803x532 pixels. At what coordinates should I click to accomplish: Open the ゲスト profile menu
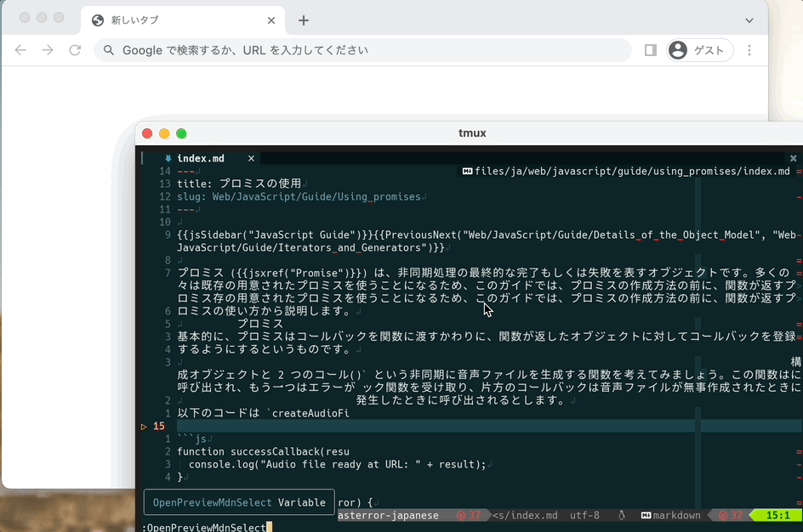(x=699, y=50)
